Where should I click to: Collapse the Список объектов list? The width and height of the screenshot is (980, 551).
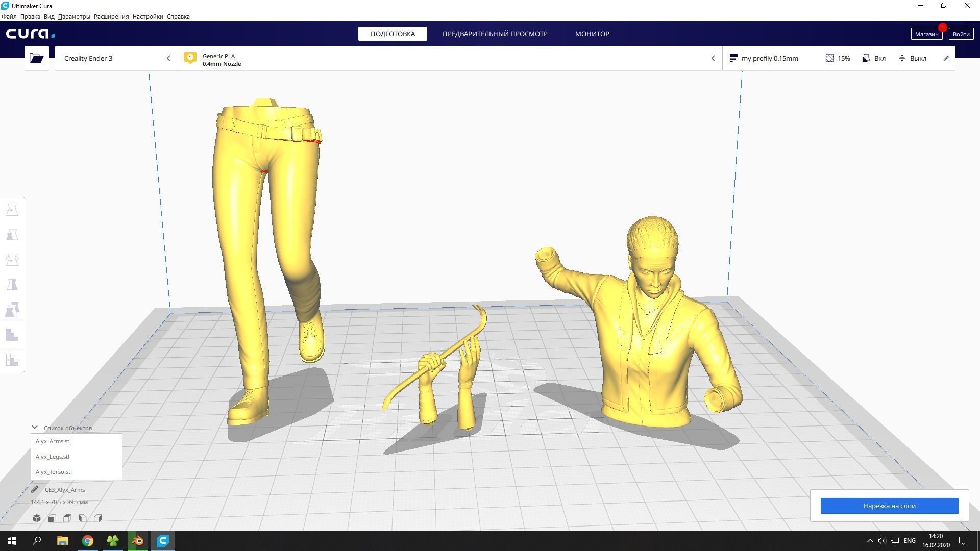[35, 428]
